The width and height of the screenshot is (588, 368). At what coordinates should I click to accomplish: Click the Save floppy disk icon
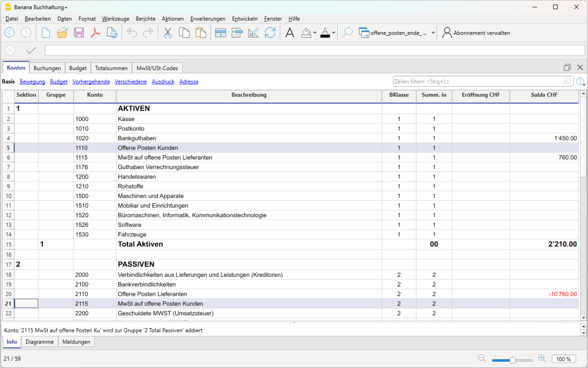(x=78, y=33)
